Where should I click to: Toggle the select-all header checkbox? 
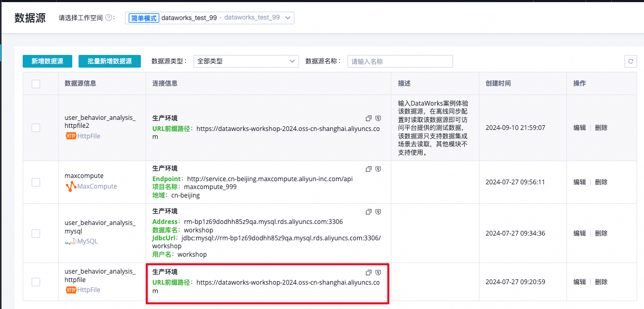[x=36, y=83]
